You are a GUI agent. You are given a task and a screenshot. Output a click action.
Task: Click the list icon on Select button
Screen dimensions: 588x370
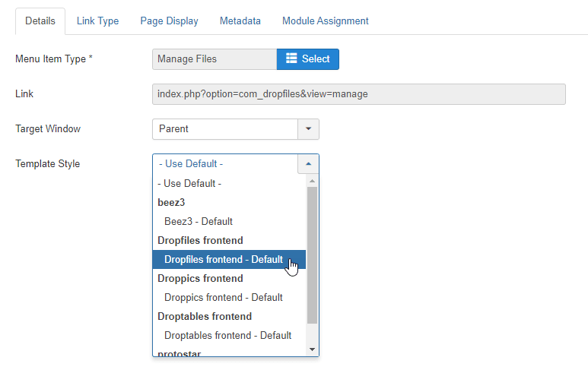(291, 59)
